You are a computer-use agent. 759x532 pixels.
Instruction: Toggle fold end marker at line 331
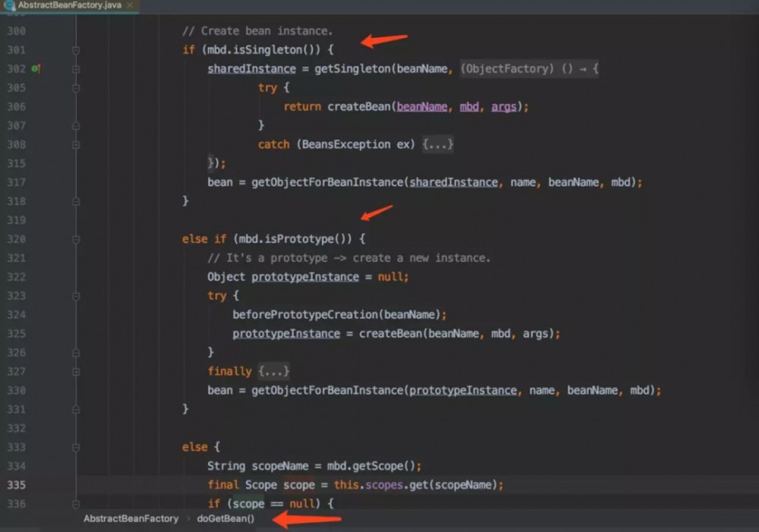(76, 410)
